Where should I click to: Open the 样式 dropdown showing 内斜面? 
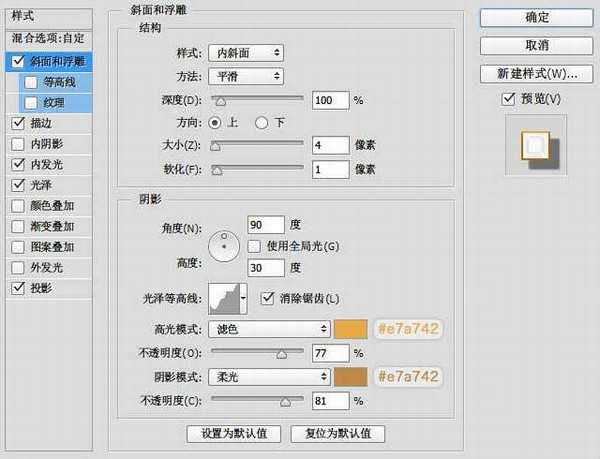coord(246,52)
